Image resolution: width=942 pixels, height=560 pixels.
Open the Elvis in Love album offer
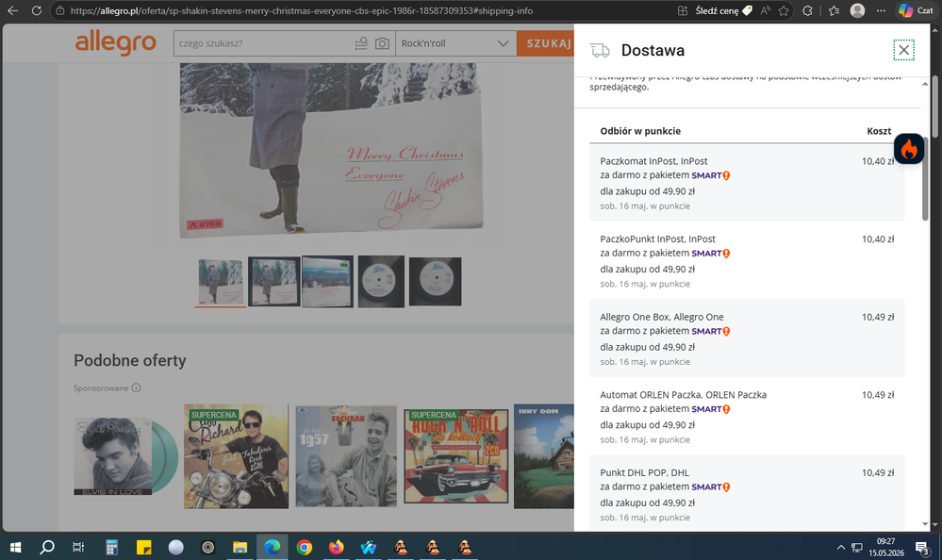125,456
